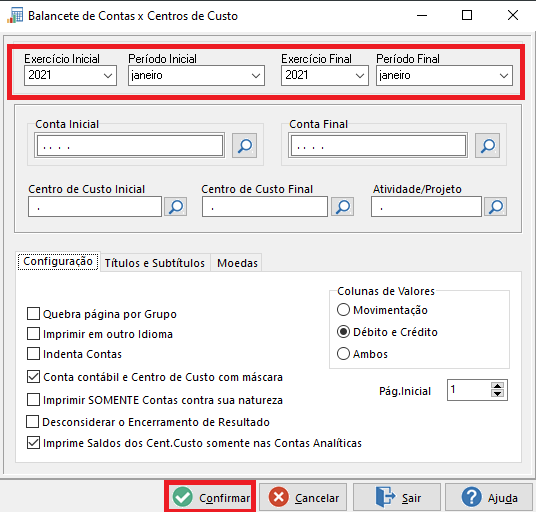The image size is (536, 512).
Task: Focus the Centro de Custo Inicial field
Action: point(95,206)
